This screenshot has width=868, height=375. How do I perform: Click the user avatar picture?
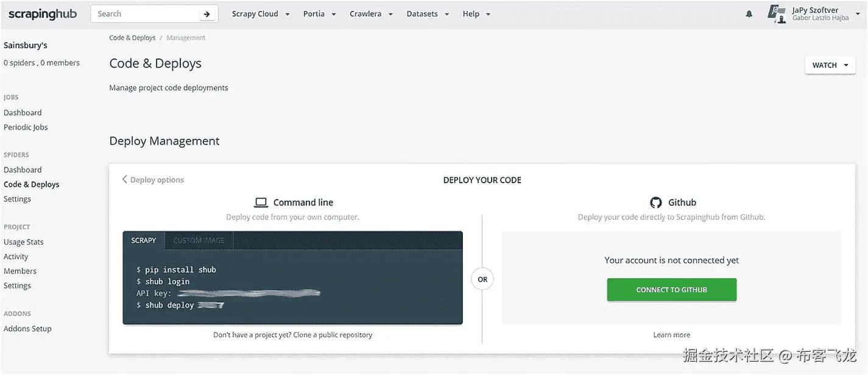[777, 14]
